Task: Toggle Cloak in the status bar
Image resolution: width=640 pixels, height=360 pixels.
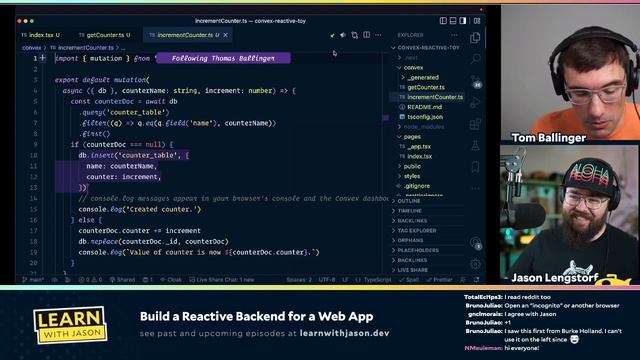Action: [171, 280]
